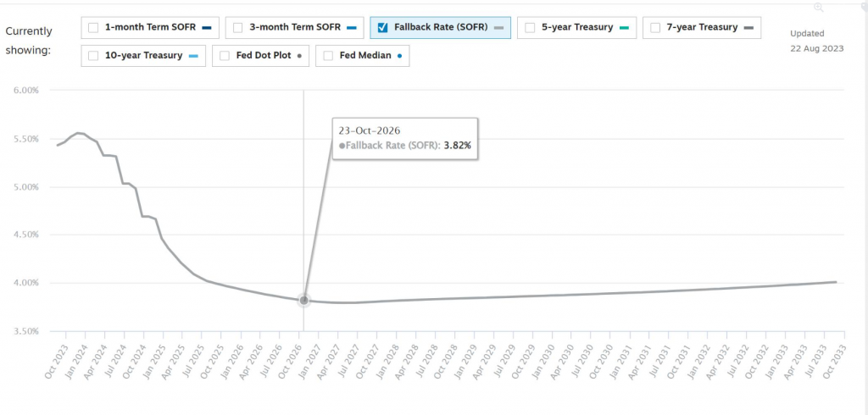This screenshot has height=415, width=868.
Task: Click the highlighted data point on the curve
Action: tap(304, 301)
